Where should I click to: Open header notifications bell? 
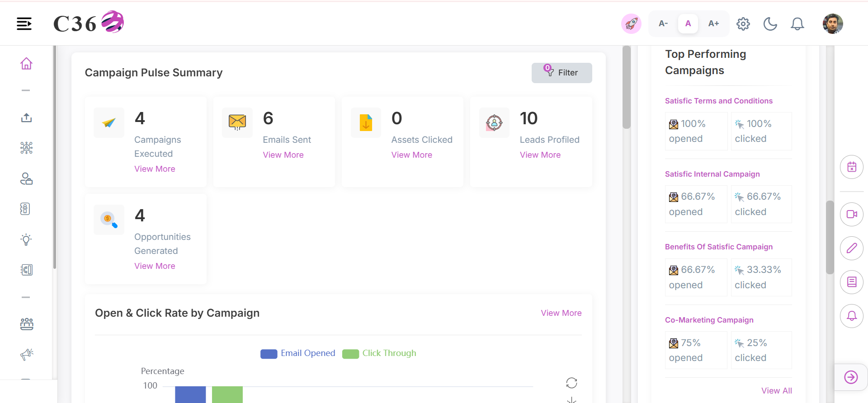tap(797, 23)
